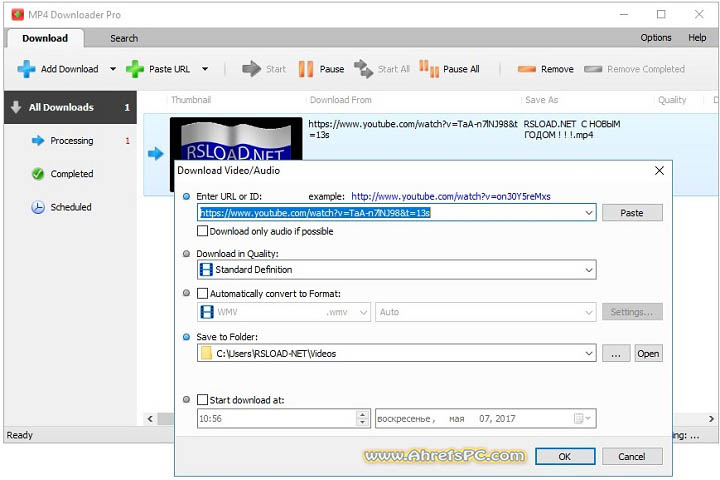This screenshot has width=720, height=480.
Task: Click the Download From column header
Action: coord(341,100)
